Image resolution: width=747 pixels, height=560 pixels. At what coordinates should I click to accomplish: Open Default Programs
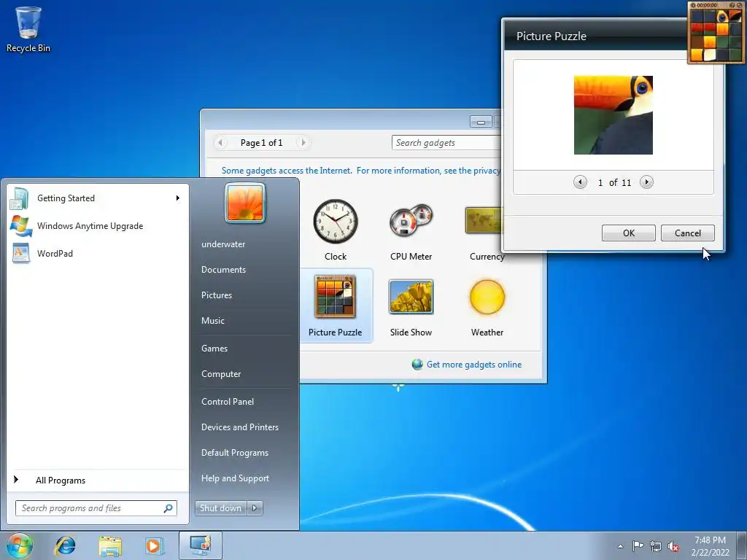point(235,453)
